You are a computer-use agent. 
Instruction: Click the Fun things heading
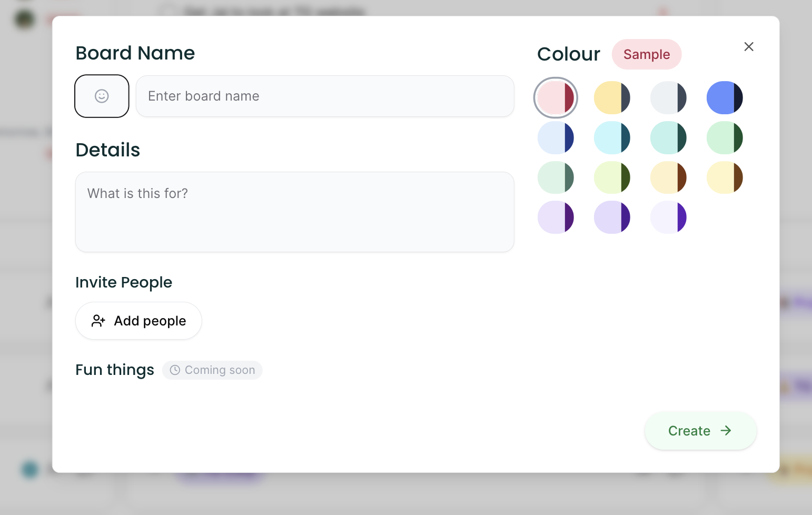(115, 370)
